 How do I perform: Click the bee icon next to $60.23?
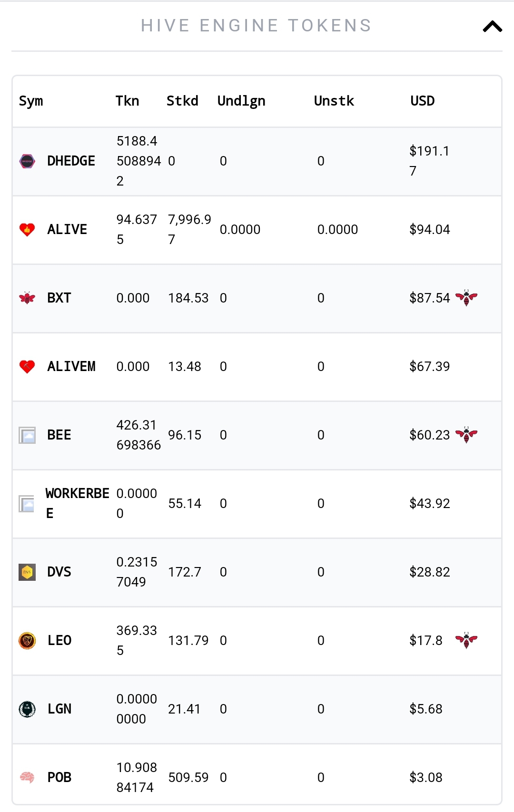pos(466,435)
